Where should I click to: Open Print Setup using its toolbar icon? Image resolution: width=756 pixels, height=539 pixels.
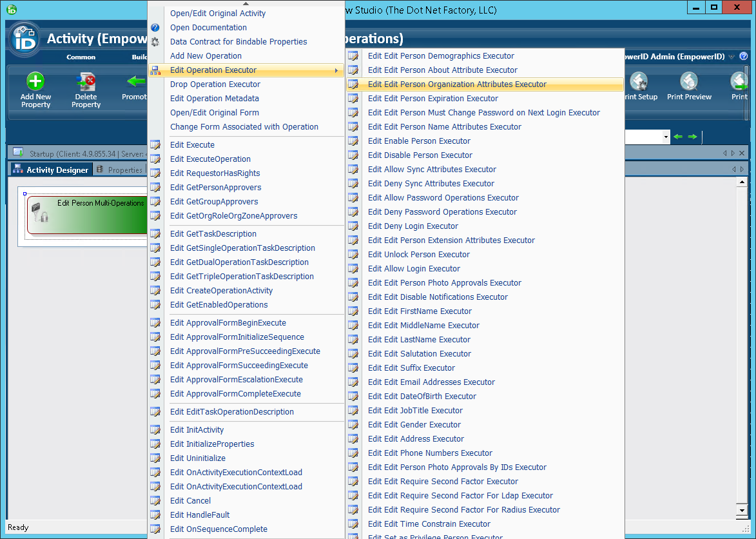[x=639, y=83]
